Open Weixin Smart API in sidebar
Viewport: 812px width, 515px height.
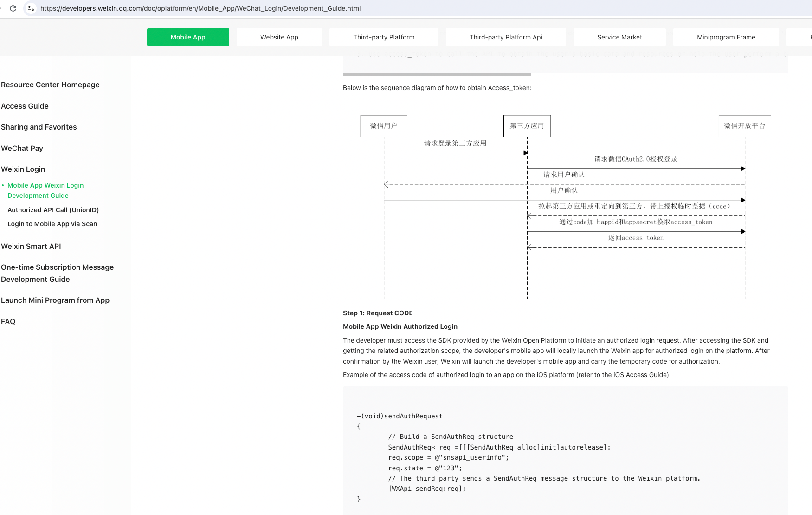(x=31, y=247)
